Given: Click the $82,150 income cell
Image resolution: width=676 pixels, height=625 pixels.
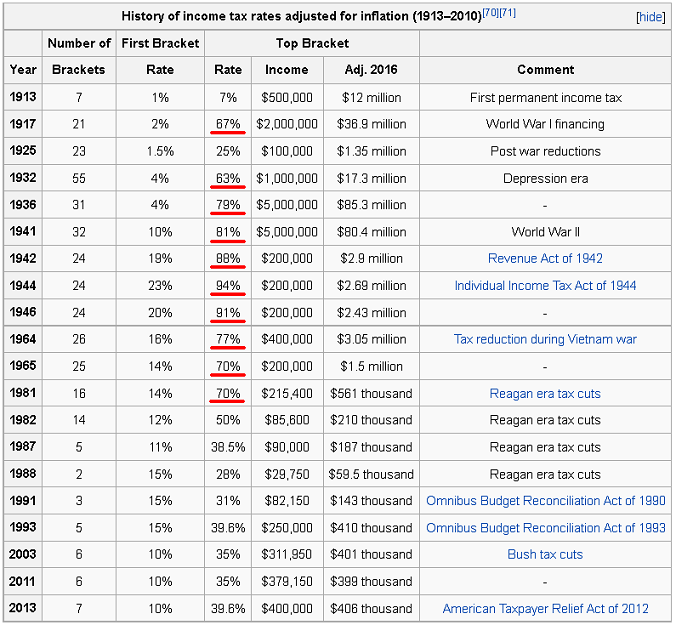Looking at the screenshot, I should pos(287,500).
